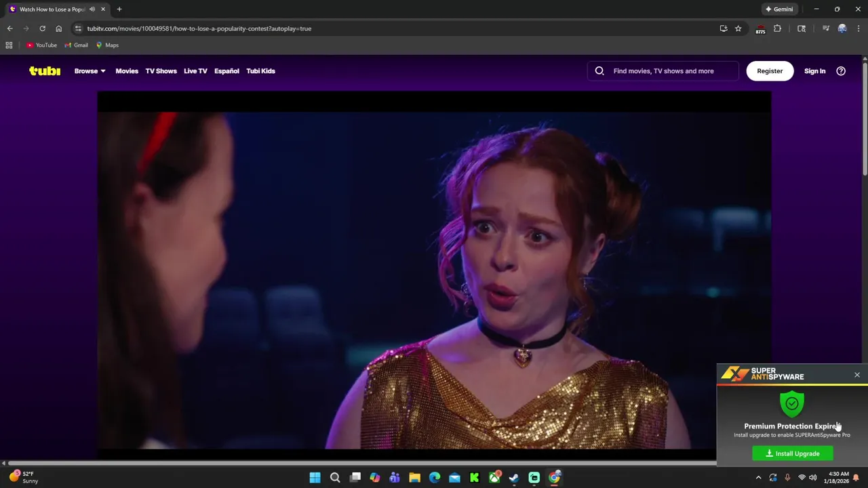The image size is (868, 488).
Task: Open the Extensions puzzle icon
Action: pyautogui.click(x=777, y=28)
